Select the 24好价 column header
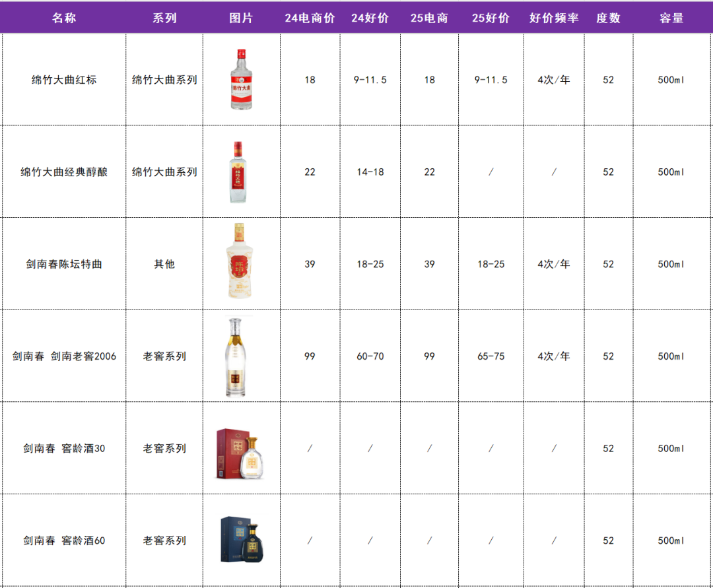 (x=370, y=18)
